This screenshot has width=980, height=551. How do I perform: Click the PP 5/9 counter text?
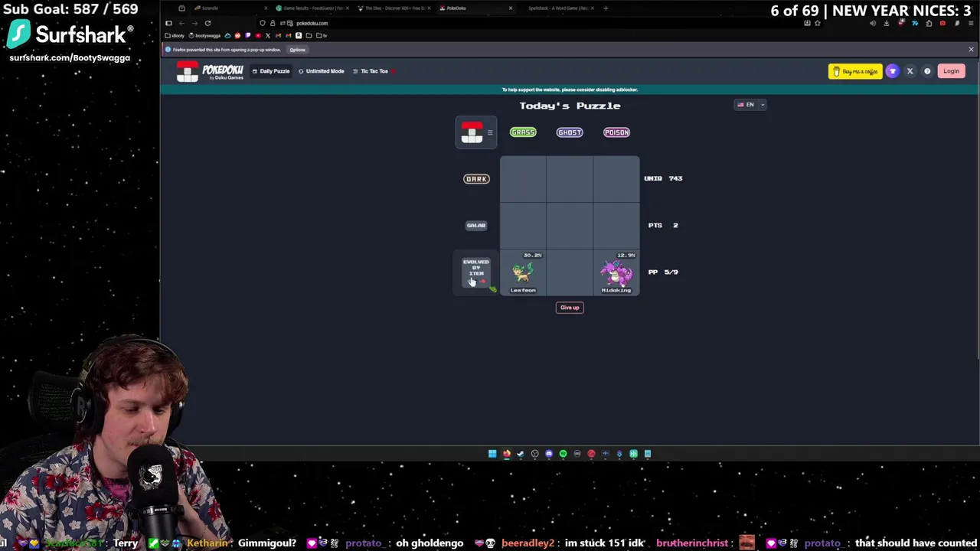pos(663,272)
